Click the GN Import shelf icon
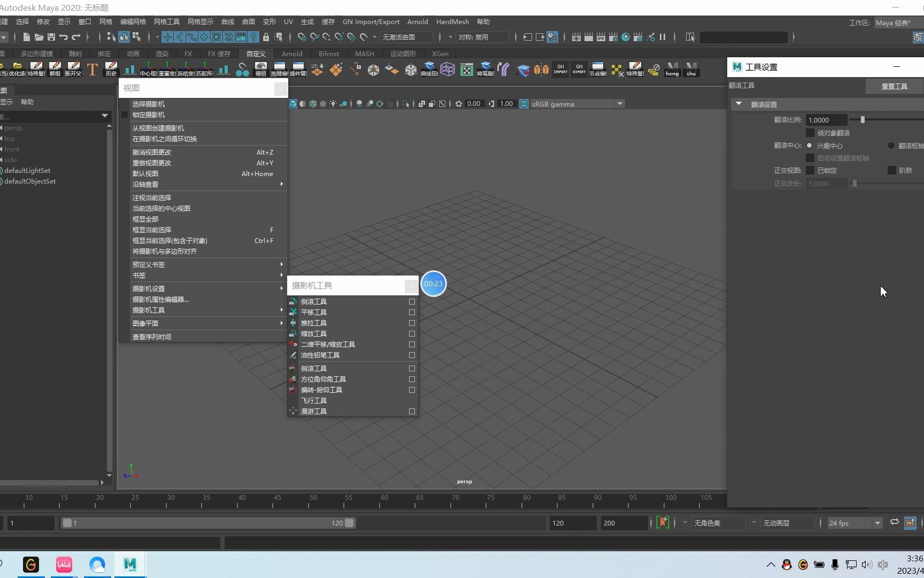 point(560,69)
